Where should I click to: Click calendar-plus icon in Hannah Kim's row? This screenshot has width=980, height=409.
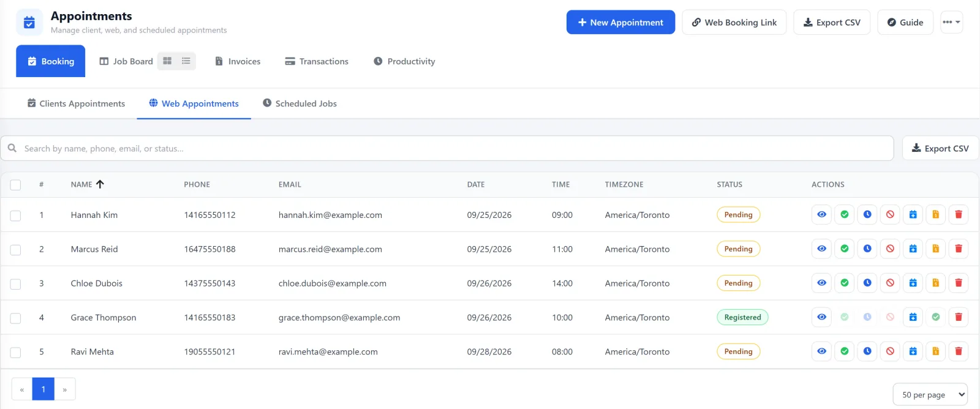[x=913, y=215]
